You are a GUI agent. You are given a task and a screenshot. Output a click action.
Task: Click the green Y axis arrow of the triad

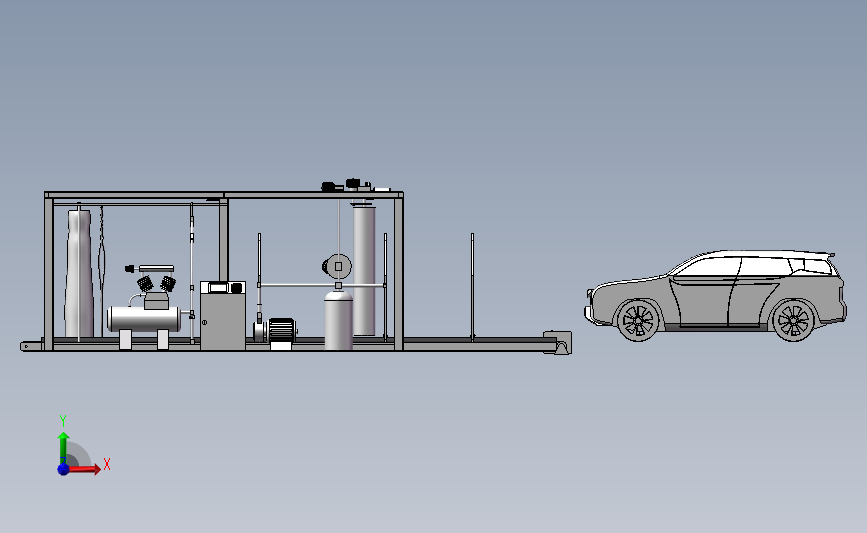(x=63, y=448)
